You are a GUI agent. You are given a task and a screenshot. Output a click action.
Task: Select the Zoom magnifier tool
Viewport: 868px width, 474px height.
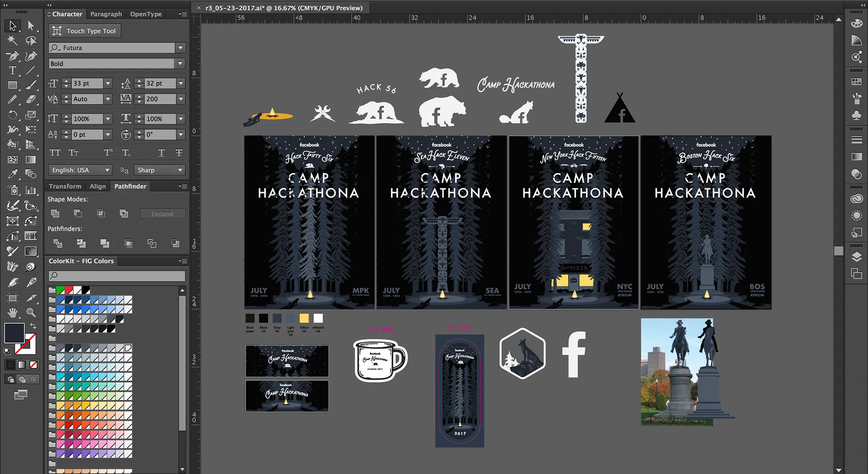tap(31, 312)
